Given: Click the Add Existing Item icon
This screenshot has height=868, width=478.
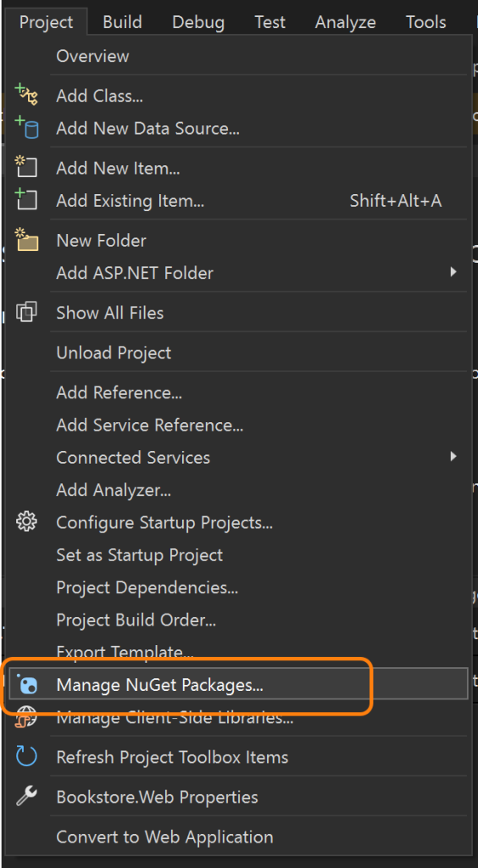Looking at the screenshot, I should pos(26,199).
